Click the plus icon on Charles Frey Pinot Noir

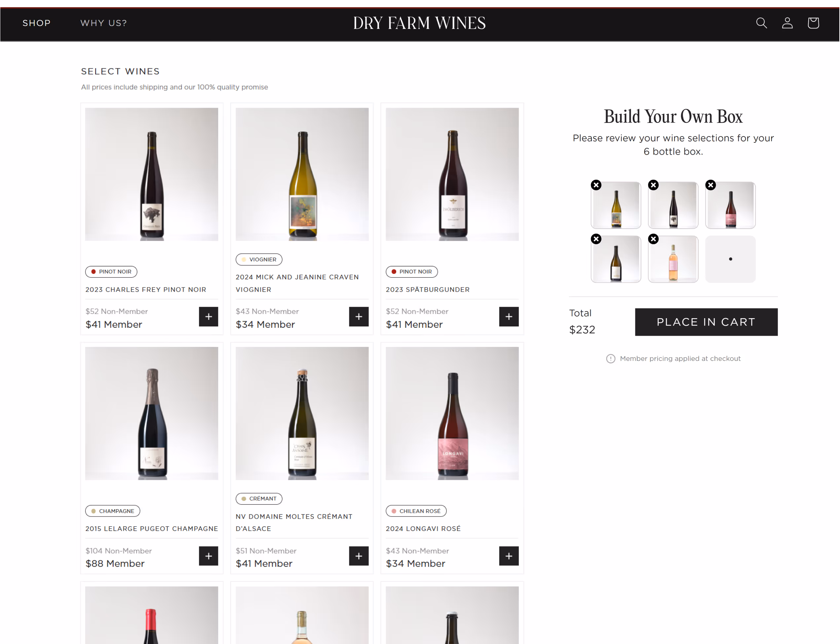point(208,317)
